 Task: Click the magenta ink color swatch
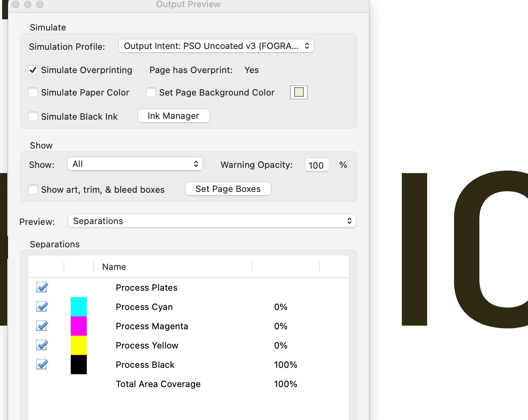(x=79, y=326)
